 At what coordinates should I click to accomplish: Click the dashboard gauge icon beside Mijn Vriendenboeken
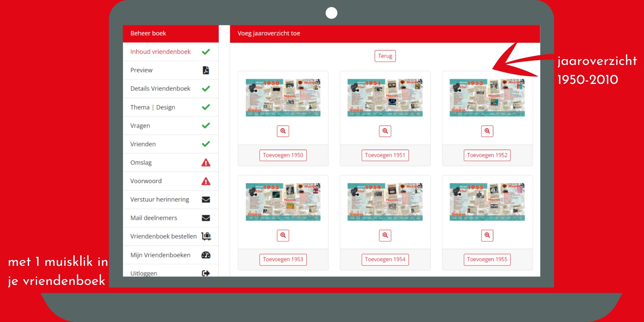[x=206, y=255]
